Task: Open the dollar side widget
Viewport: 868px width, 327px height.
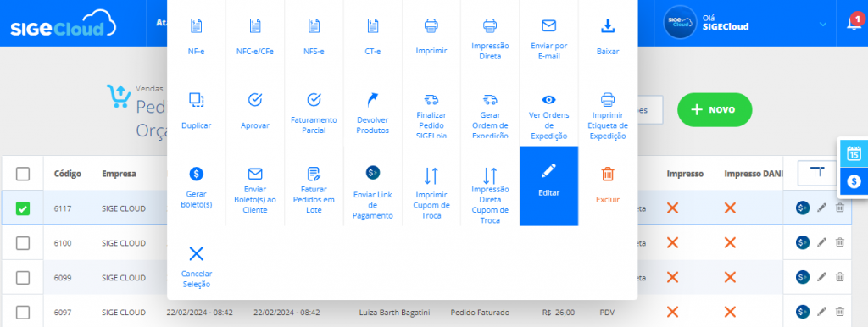Action: 854,181
